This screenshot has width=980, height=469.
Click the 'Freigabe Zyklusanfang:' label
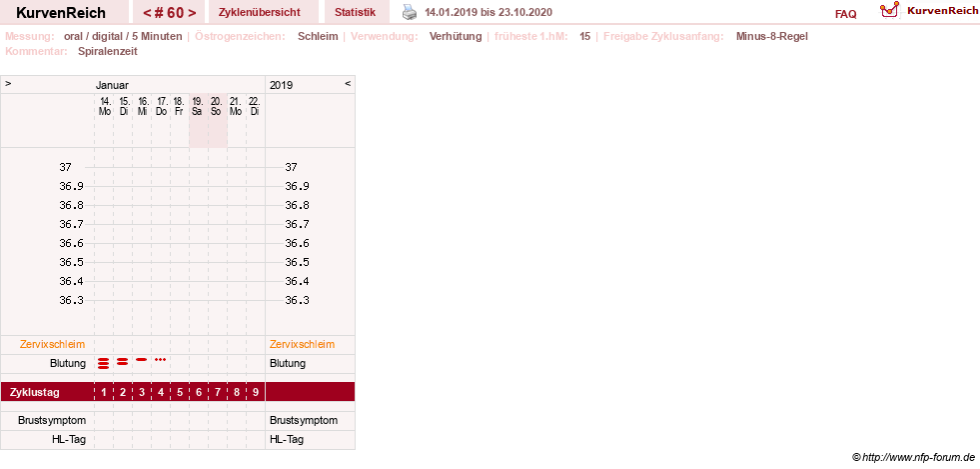click(x=663, y=36)
